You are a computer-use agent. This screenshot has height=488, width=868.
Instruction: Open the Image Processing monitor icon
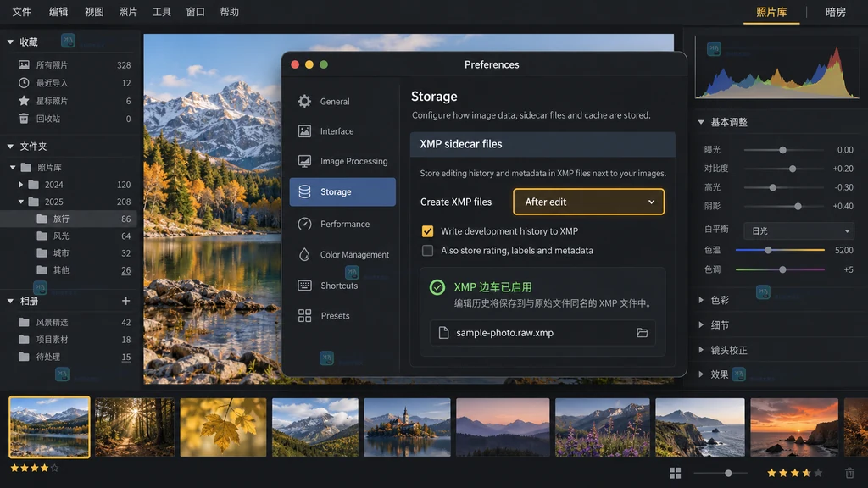(304, 161)
